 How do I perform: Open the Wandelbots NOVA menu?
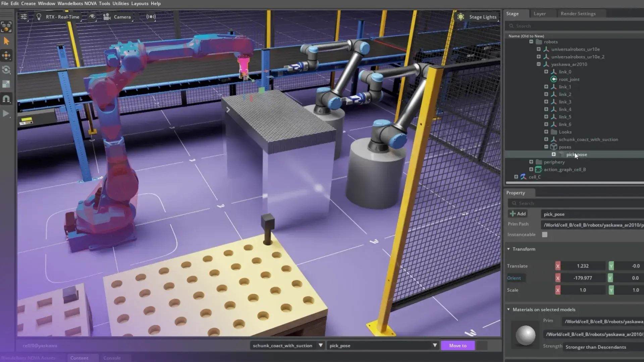coord(77,3)
